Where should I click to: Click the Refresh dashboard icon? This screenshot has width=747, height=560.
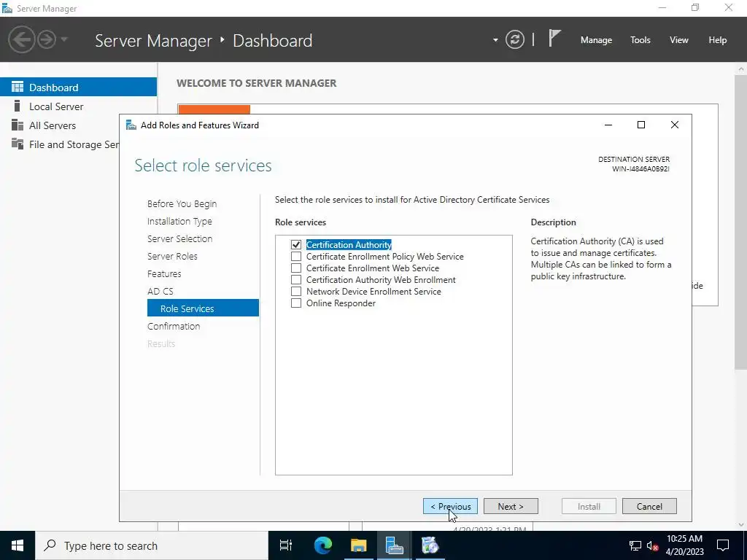(x=514, y=39)
